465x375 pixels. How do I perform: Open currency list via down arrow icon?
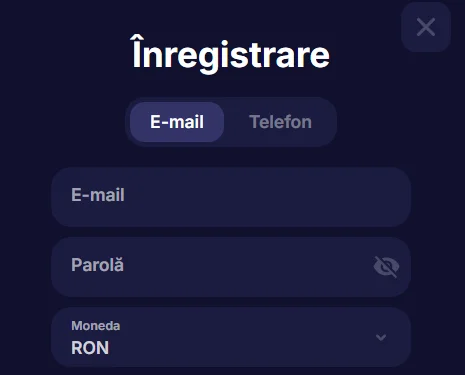[x=381, y=337]
